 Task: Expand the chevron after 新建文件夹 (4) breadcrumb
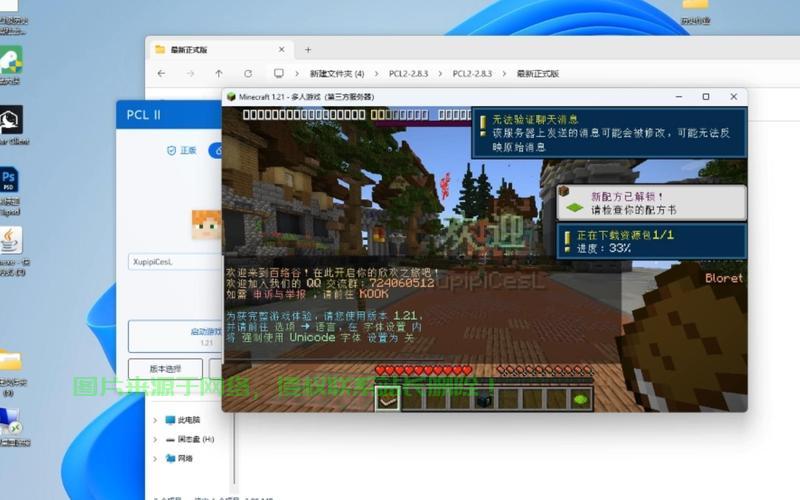click(377, 73)
